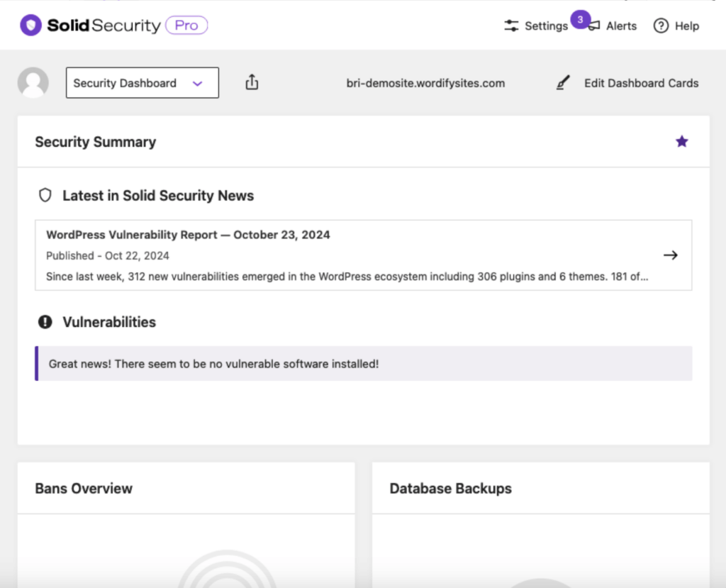
Task: Open Settings via the sliders icon
Action: [511, 26]
